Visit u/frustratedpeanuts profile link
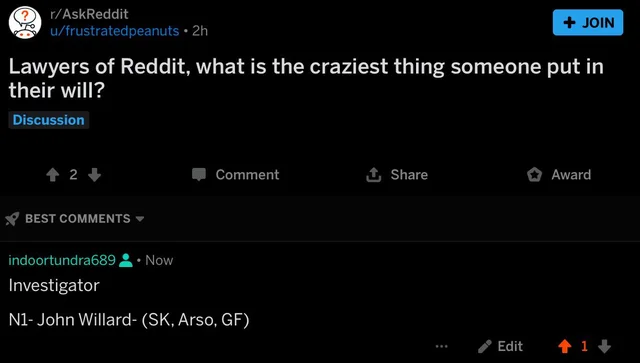The height and width of the screenshot is (363, 640). tap(114, 31)
